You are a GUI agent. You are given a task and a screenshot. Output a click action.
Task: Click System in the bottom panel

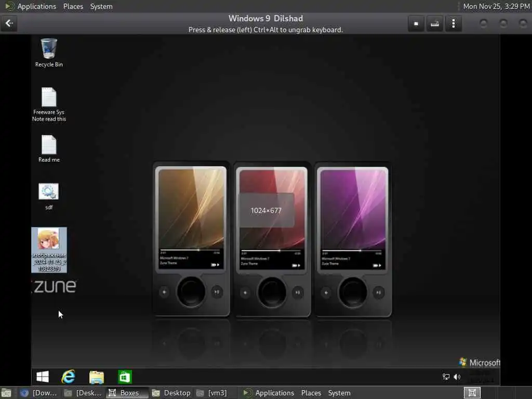tap(339, 393)
